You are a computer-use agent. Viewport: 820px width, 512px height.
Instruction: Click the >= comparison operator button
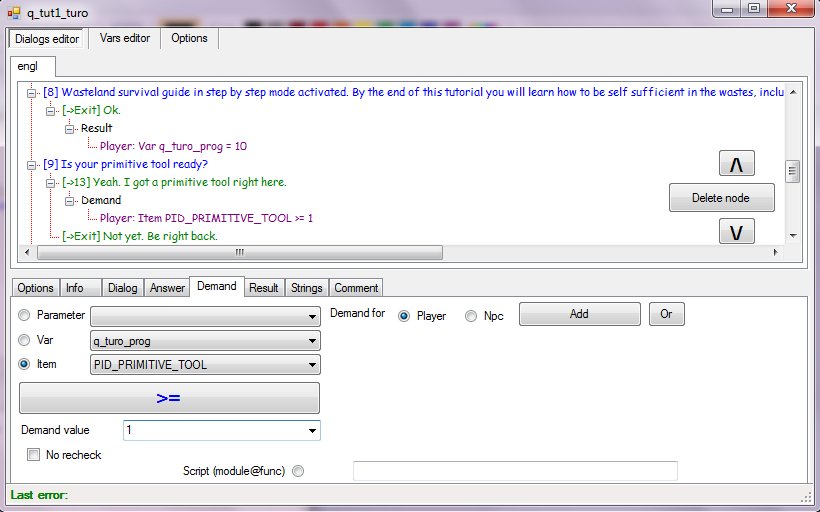pos(169,398)
